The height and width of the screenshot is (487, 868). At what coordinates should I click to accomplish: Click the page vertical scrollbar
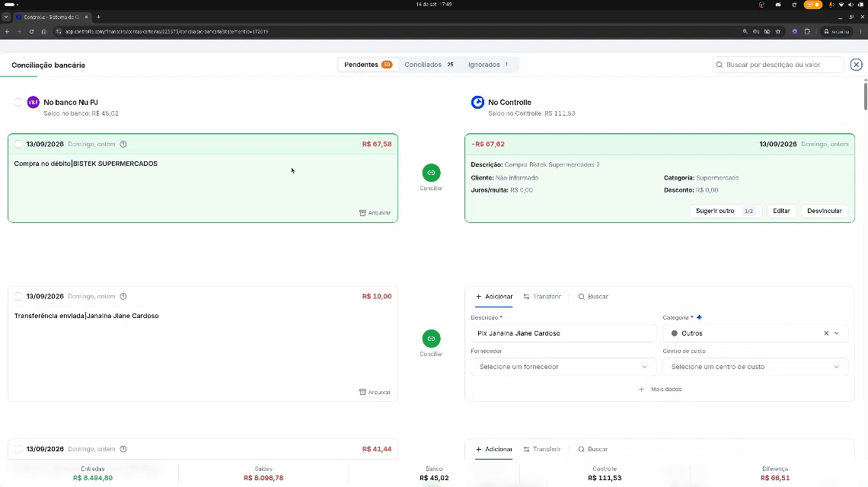click(x=865, y=95)
